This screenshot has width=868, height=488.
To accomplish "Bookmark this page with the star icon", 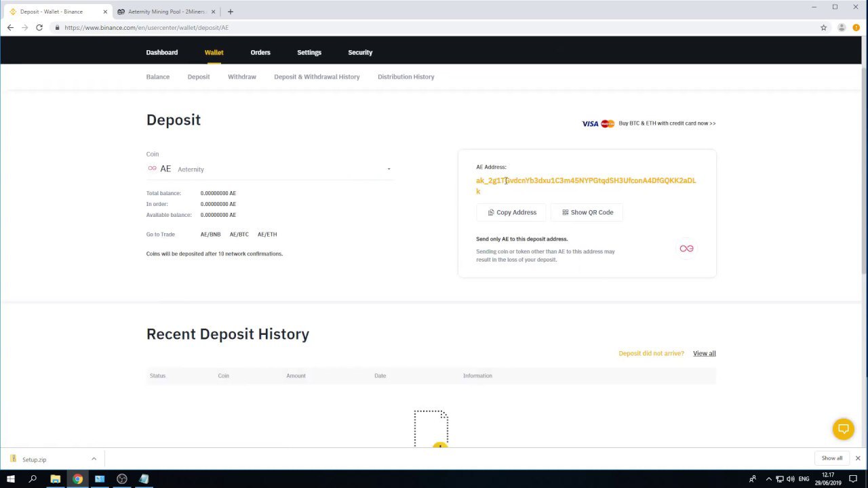I will pos(824,28).
